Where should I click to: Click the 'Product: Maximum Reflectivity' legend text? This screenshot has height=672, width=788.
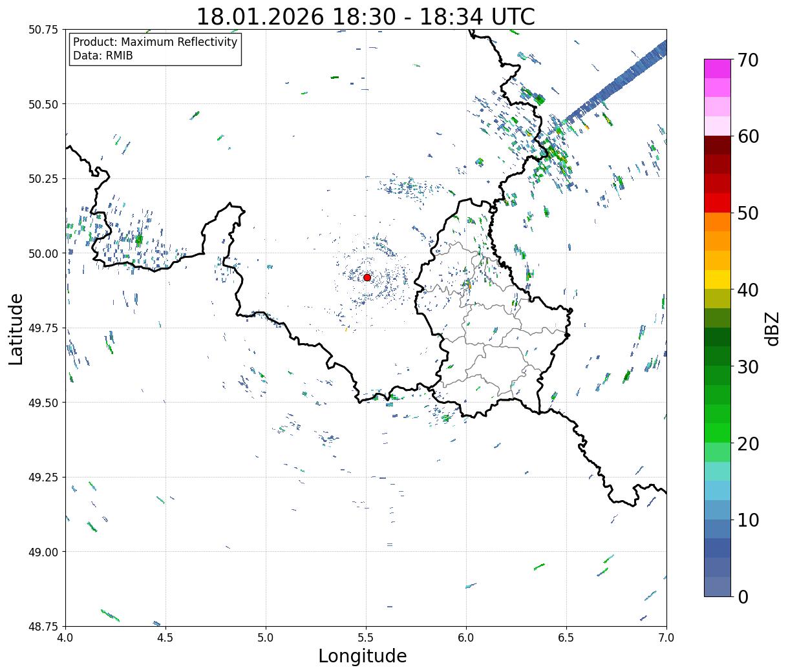[155, 42]
